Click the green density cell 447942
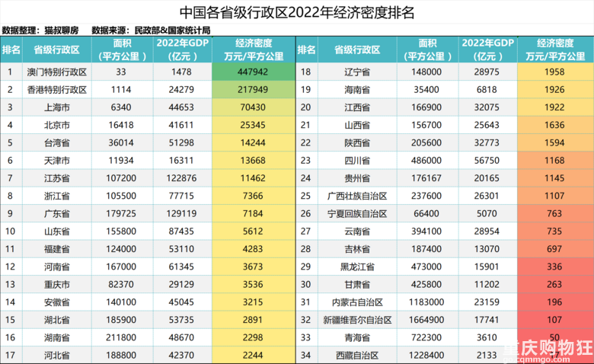 [x=254, y=72]
